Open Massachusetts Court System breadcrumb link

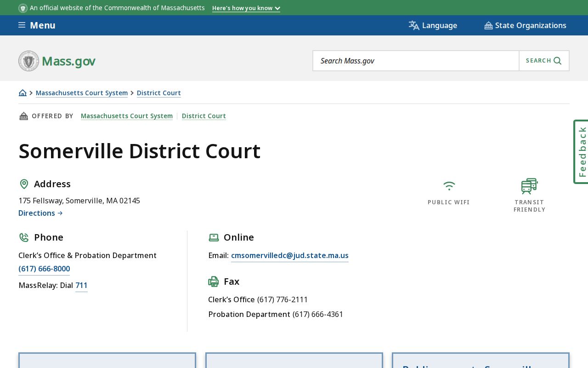82,93
